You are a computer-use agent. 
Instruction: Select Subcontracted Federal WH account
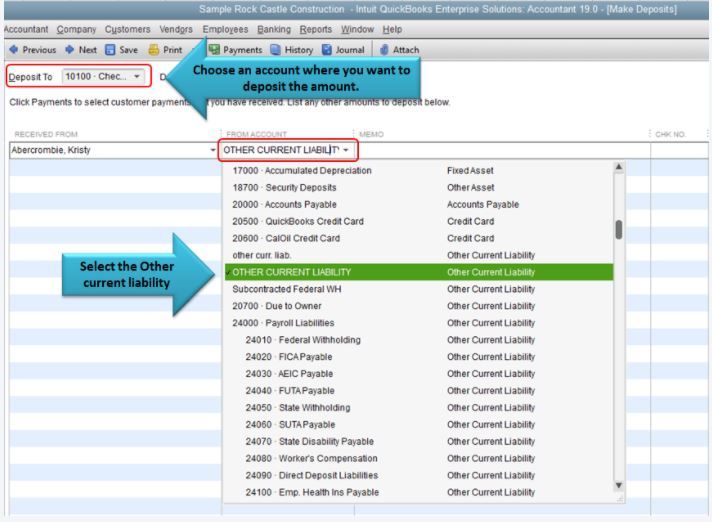coord(418,289)
